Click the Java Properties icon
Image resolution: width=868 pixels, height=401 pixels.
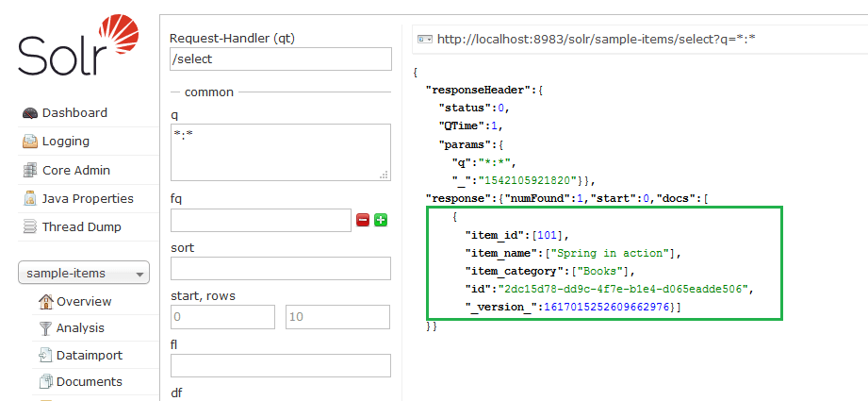tap(29, 199)
